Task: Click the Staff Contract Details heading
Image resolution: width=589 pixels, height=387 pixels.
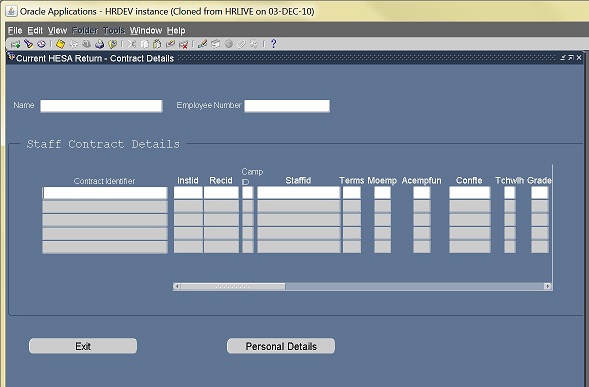Action: [x=103, y=144]
